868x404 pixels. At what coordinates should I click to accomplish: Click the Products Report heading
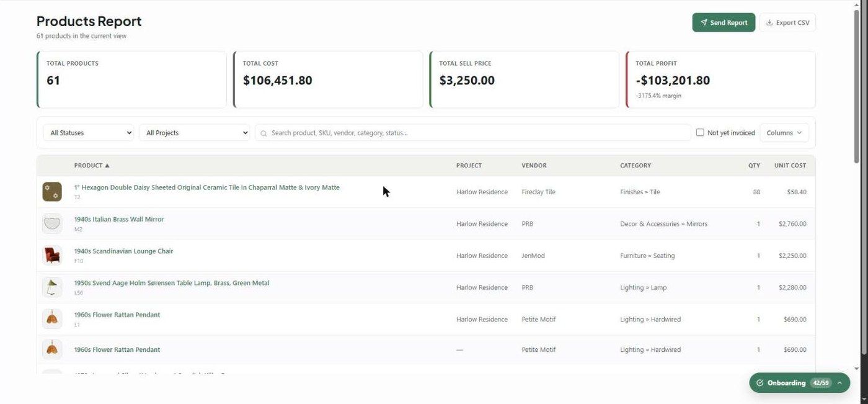[89, 21]
